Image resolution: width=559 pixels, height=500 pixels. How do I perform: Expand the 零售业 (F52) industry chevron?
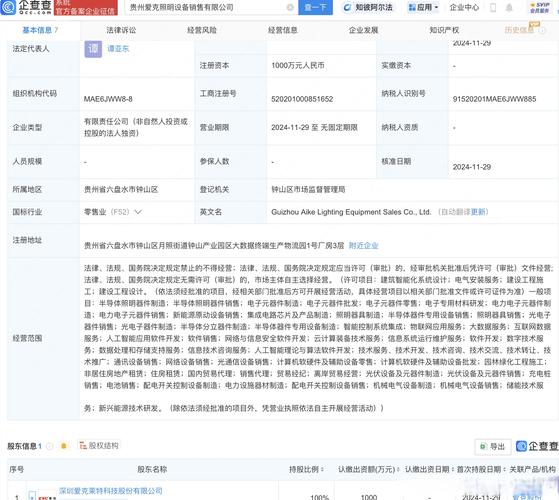pos(138,212)
